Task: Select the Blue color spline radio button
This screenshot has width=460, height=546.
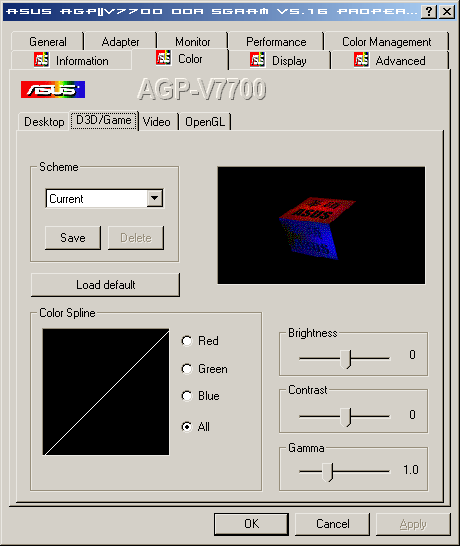Action: (x=187, y=396)
